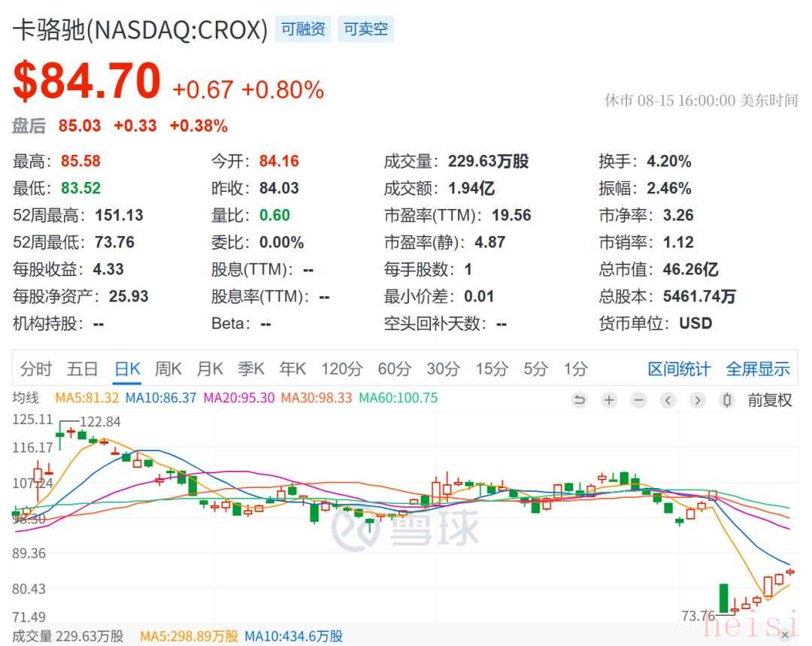This screenshot has width=812, height=646.
Task: Zoom out chart with minus icon
Action: click(x=638, y=400)
